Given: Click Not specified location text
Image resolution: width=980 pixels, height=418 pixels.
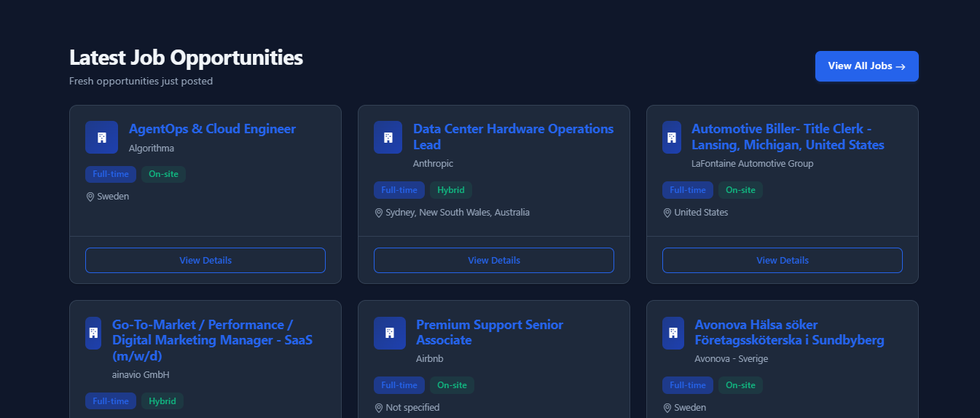Looking at the screenshot, I should tap(412, 408).
